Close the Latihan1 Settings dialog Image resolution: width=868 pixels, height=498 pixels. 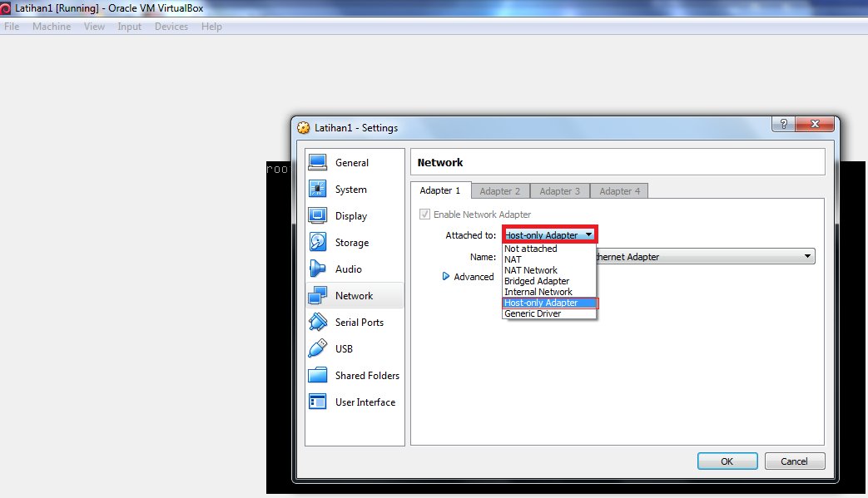coord(814,124)
